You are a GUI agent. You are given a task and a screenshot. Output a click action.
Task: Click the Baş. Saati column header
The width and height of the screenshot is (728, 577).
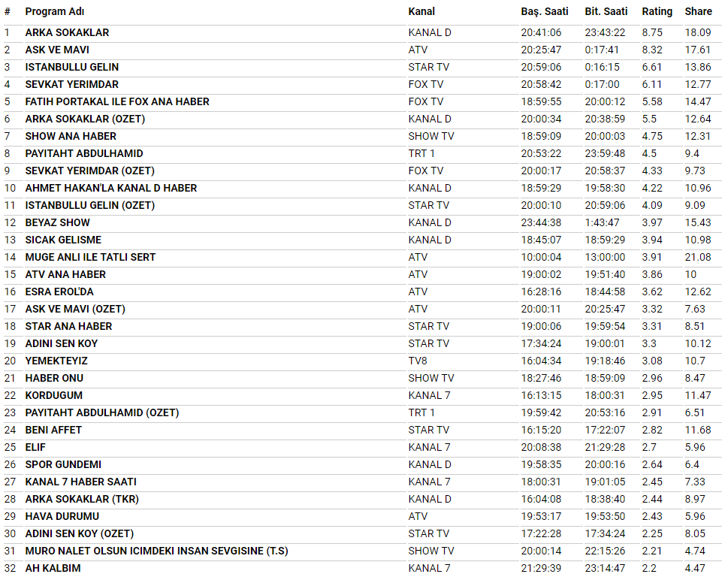coord(545,11)
